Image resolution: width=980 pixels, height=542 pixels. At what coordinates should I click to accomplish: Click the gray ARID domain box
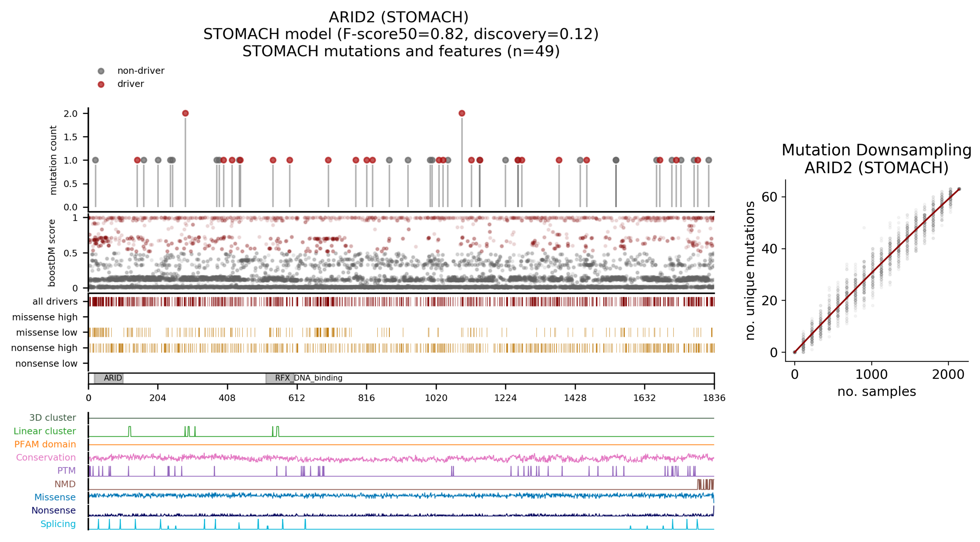[x=109, y=378]
